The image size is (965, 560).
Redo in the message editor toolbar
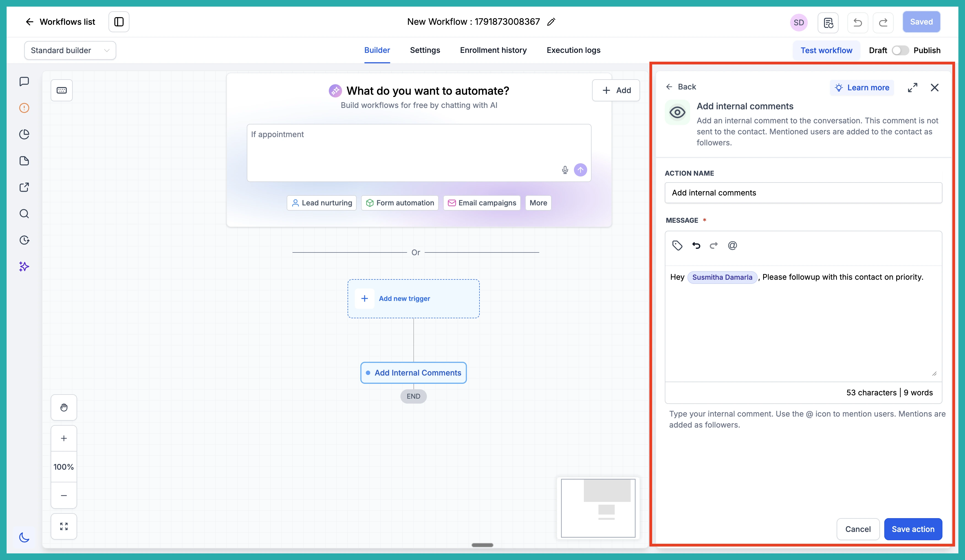click(x=714, y=245)
